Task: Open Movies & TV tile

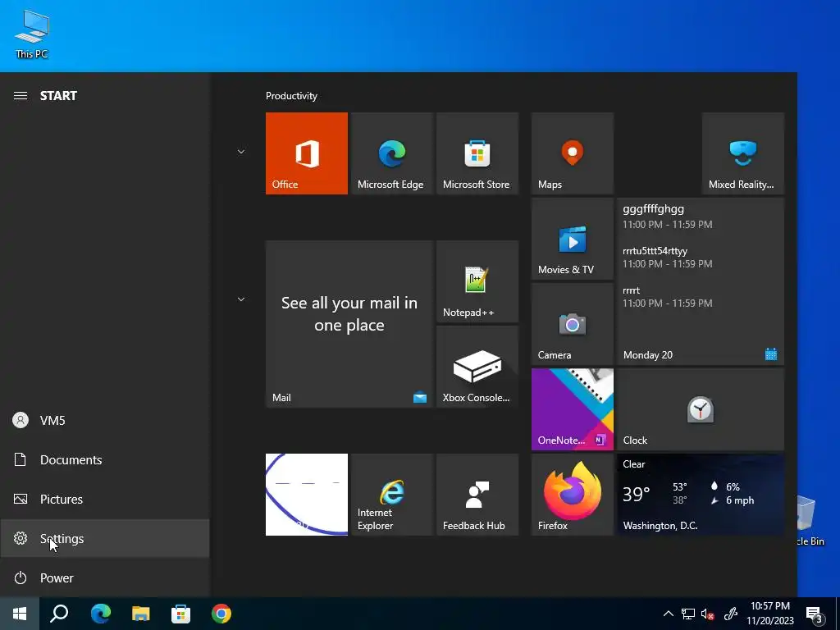Action: [572, 239]
